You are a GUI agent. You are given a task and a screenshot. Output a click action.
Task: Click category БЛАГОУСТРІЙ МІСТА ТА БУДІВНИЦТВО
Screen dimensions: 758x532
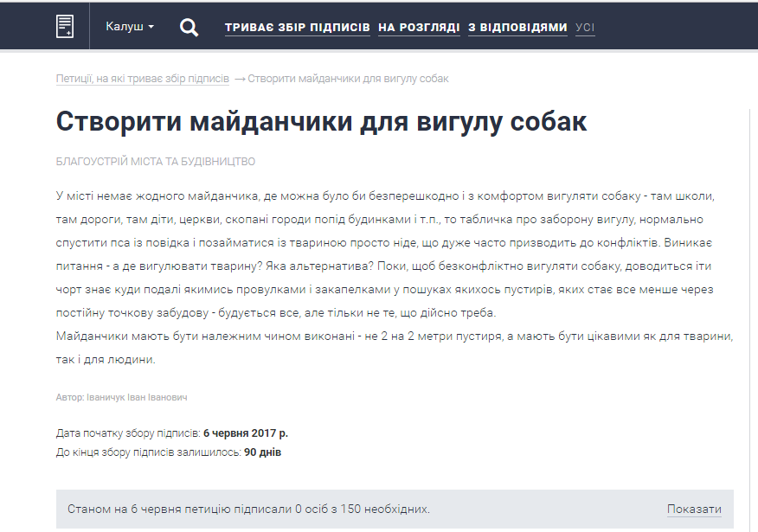[156, 162]
